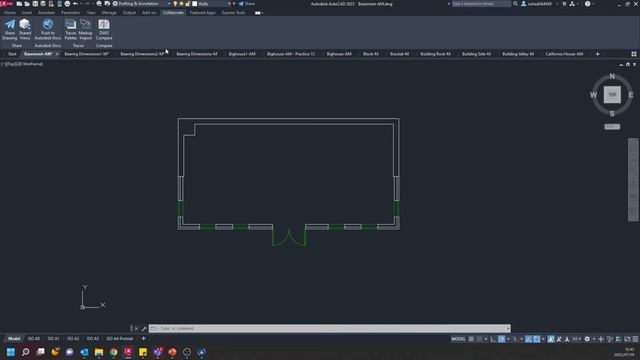
Task: Click the S compass direction on ViewCube
Action: pyautogui.click(x=612, y=113)
